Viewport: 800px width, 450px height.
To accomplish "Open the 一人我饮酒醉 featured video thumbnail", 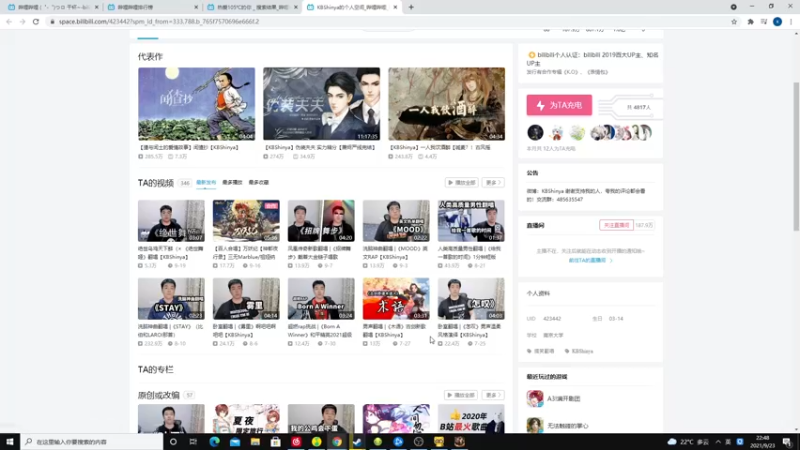I will pos(446,104).
